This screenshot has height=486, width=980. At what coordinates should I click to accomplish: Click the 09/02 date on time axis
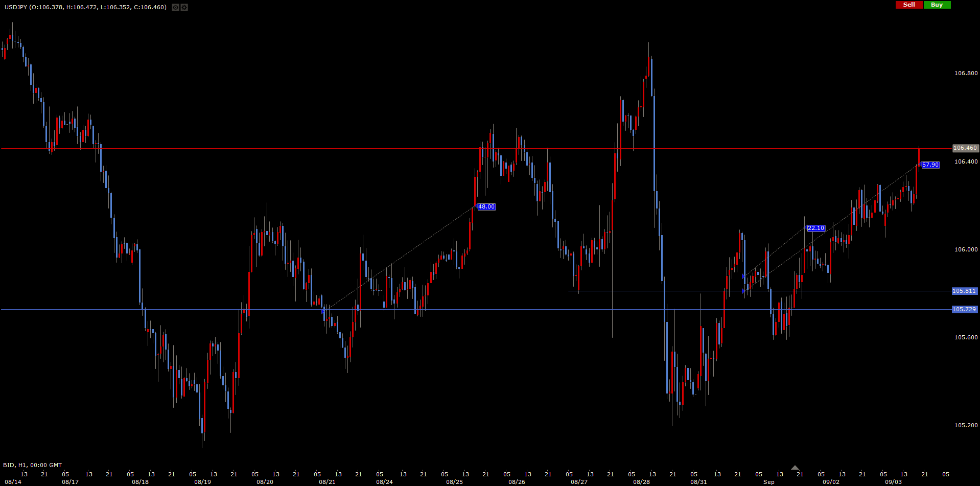tap(831, 482)
